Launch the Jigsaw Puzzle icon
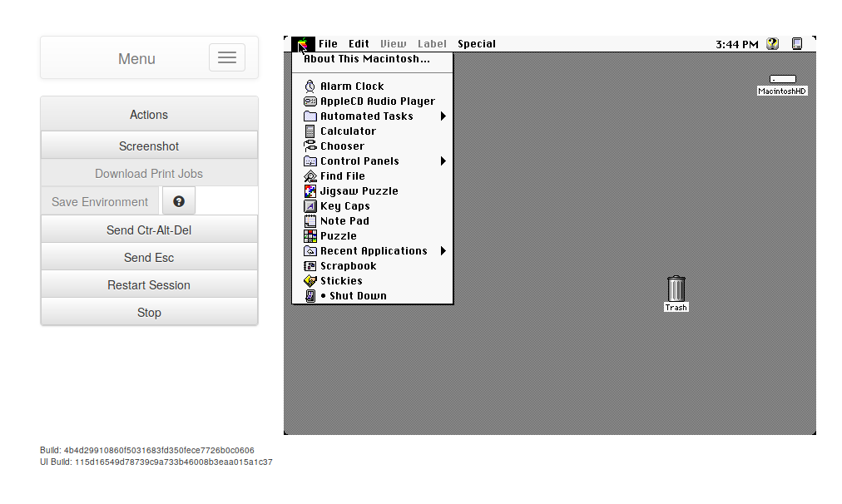842x504 pixels. click(310, 191)
